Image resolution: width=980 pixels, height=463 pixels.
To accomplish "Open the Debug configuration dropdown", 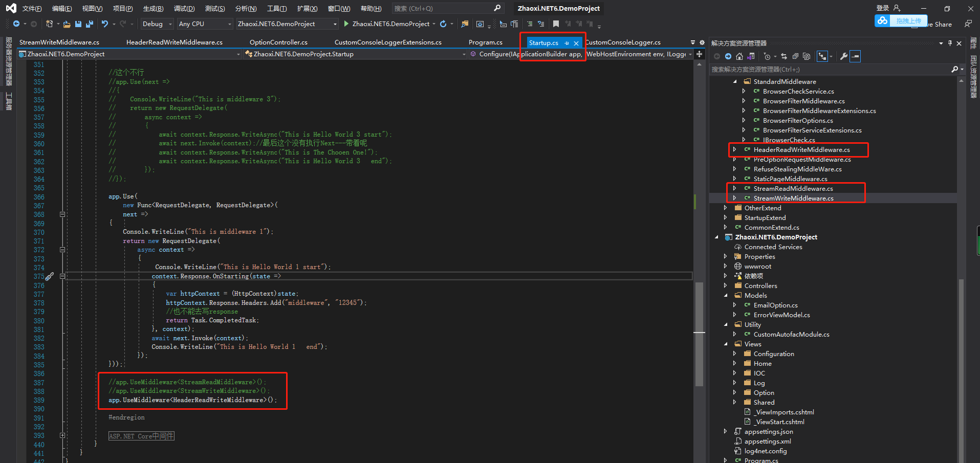I will (157, 24).
